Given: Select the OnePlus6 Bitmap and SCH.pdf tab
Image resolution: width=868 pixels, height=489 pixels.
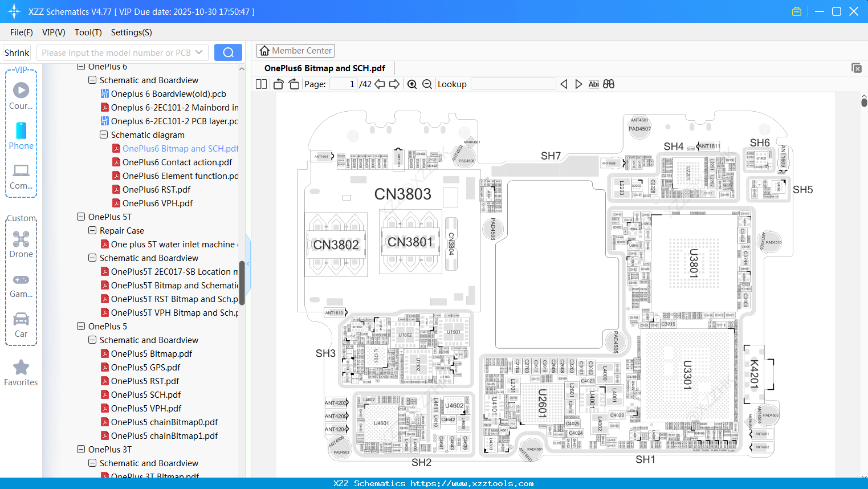Looking at the screenshot, I should click(x=325, y=68).
